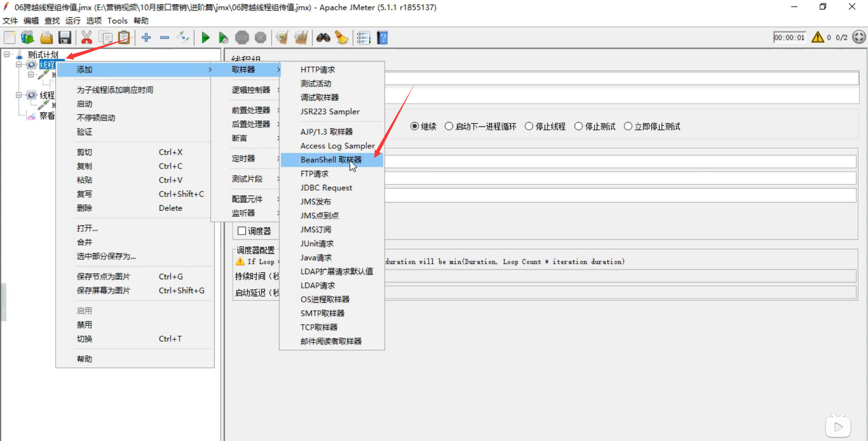The image size is (868, 441).
Task: Select the 停止线程 radio option
Action: tap(529, 127)
